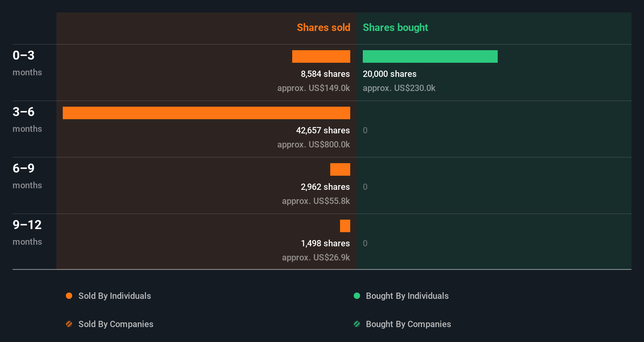Click the 3–6 months row label

click(x=27, y=119)
